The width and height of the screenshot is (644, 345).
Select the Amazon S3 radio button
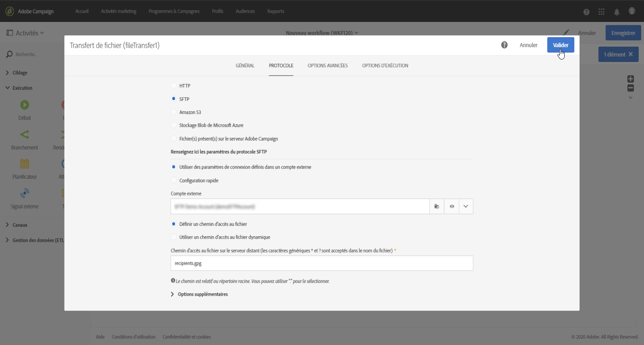click(x=173, y=112)
